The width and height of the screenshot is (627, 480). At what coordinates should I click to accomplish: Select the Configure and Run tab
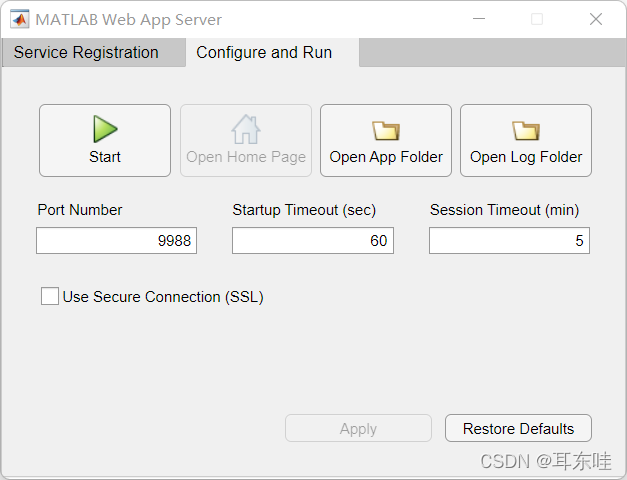(272, 52)
